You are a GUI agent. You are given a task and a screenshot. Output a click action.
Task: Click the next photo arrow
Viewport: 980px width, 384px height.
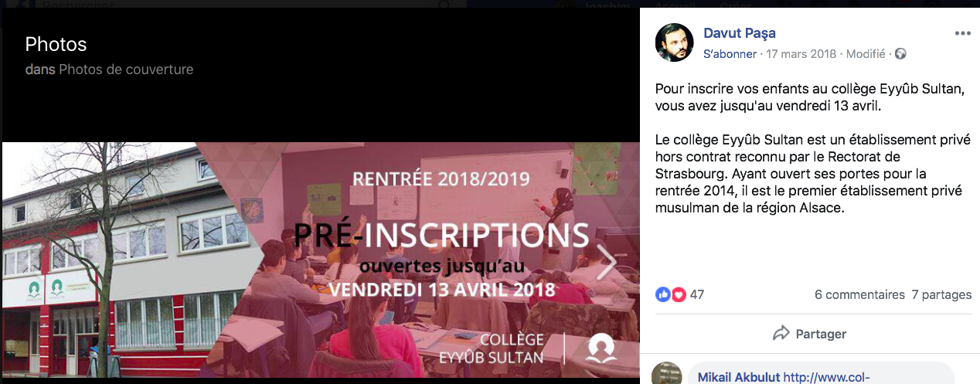pyautogui.click(x=607, y=263)
